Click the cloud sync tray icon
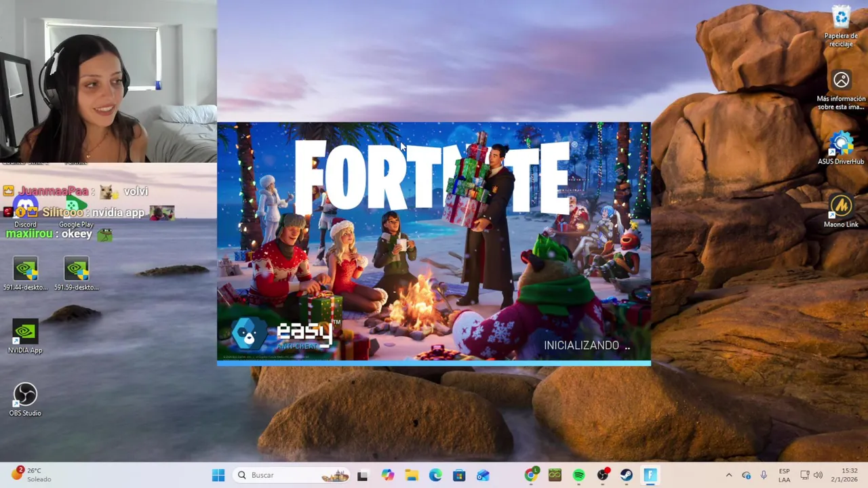 [x=746, y=475]
